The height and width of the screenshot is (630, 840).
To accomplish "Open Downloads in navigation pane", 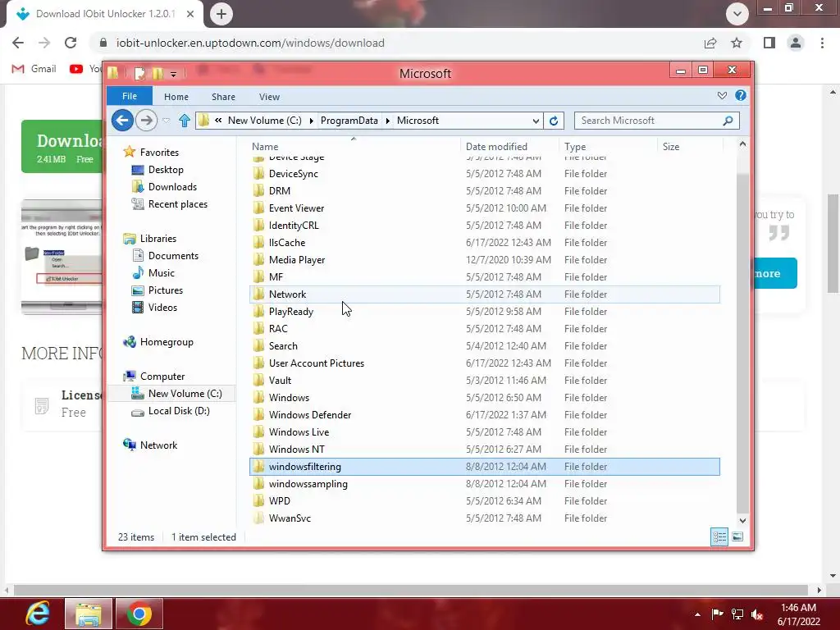I will 172,187.
